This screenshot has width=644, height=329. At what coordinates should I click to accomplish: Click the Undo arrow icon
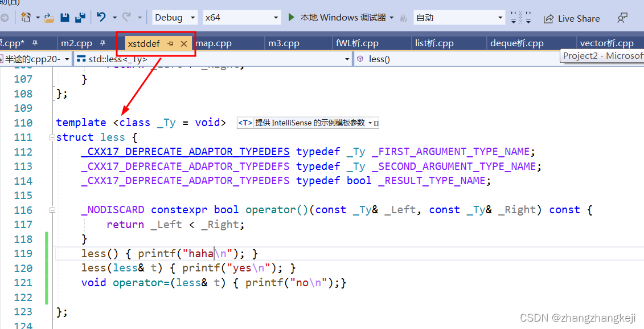[101, 17]
